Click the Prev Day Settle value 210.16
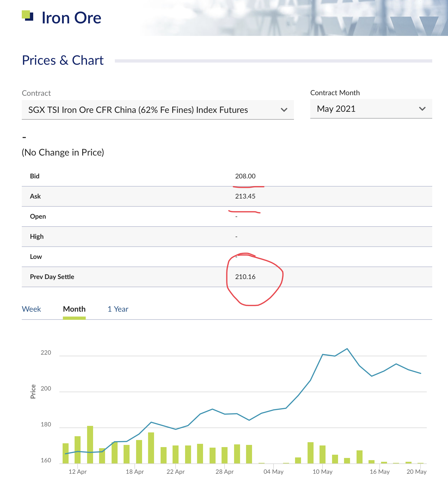 245,277
